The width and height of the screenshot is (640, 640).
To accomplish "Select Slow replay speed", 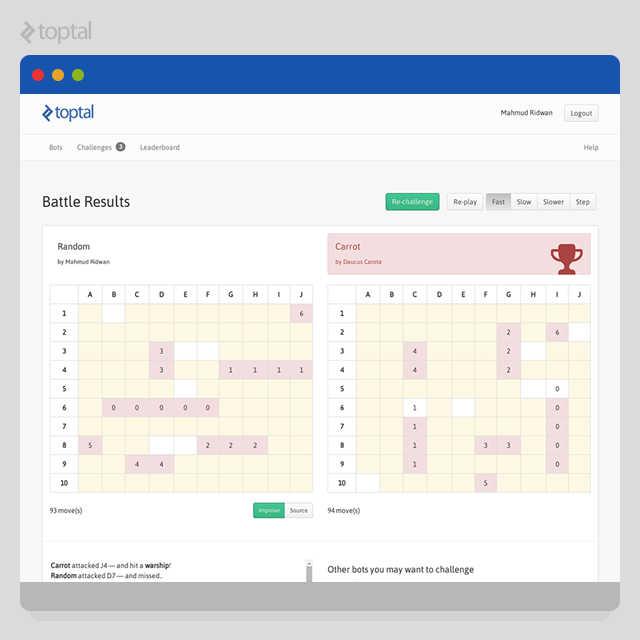I will (523, 202).
